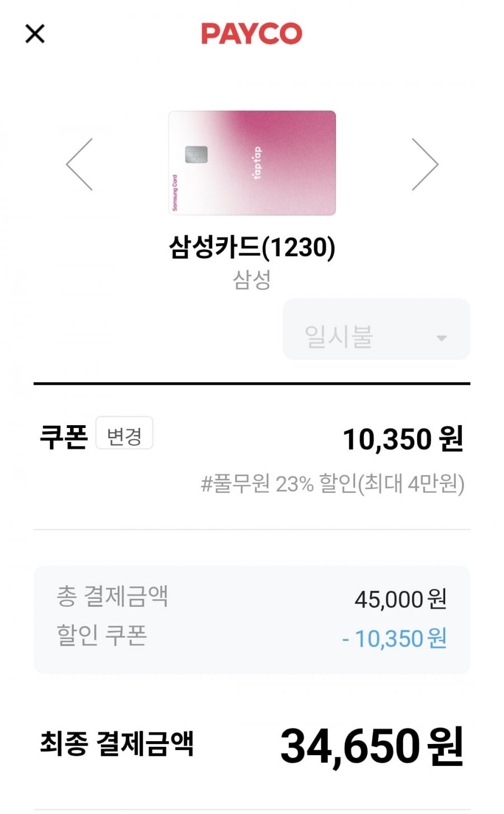504x814 pixels.
Task: Tap the 할인 쿠폰 row label
Action: click(x=102, y=635)
